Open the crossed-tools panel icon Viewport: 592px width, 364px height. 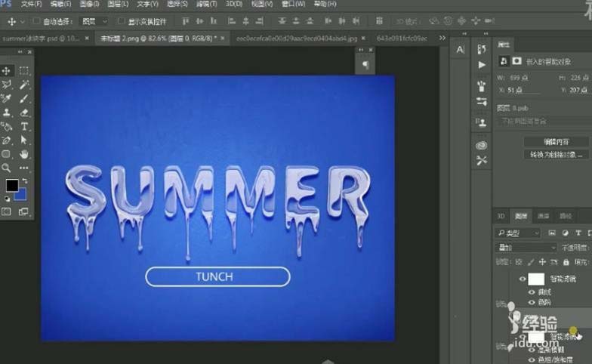click(482, 161)
